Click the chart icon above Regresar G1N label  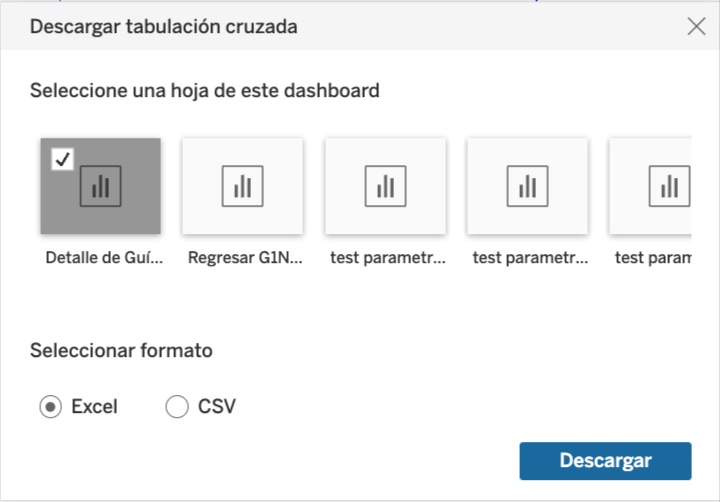(242, 186)
